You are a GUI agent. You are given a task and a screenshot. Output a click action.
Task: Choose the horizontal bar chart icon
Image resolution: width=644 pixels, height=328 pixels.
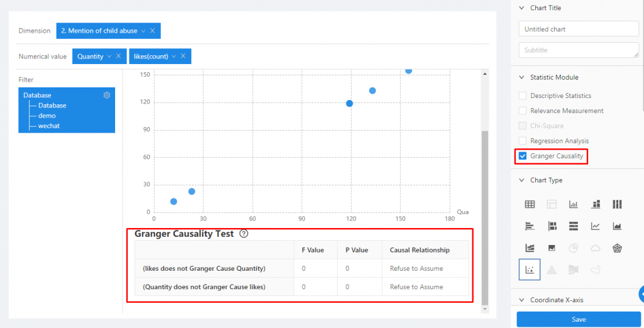(x=530, y=226)
